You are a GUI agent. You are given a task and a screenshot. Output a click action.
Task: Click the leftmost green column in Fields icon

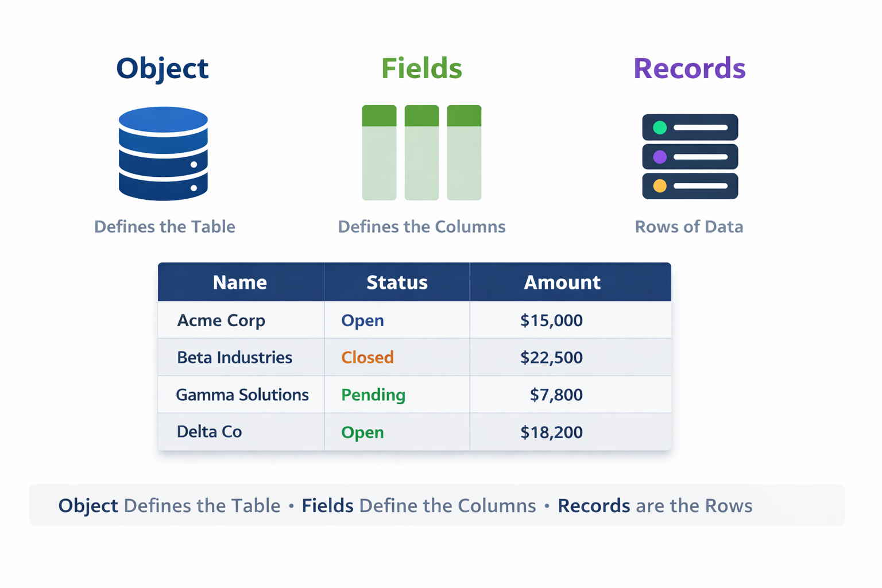(379, 153)
